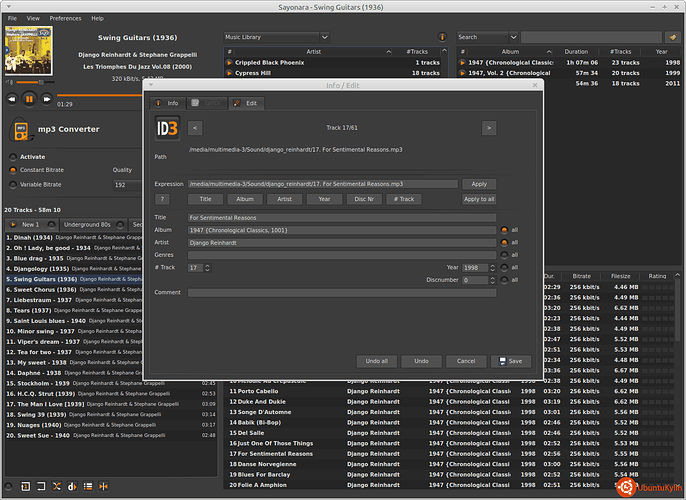Click play arrow beside Cypress Hill
Viewport: 686px width, 500px height.
click(x=229, y=73)
